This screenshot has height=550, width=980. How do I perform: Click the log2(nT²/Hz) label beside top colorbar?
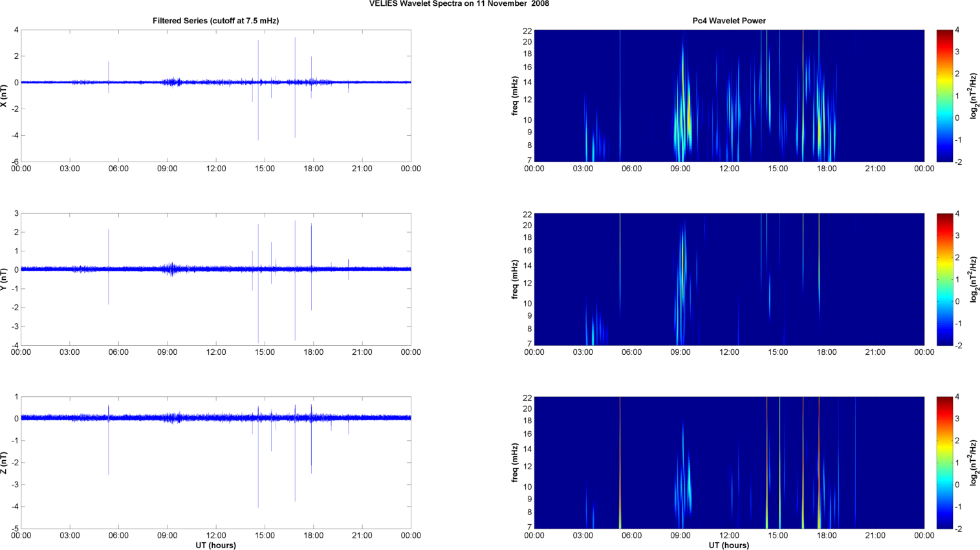click(x=974, y=96)
